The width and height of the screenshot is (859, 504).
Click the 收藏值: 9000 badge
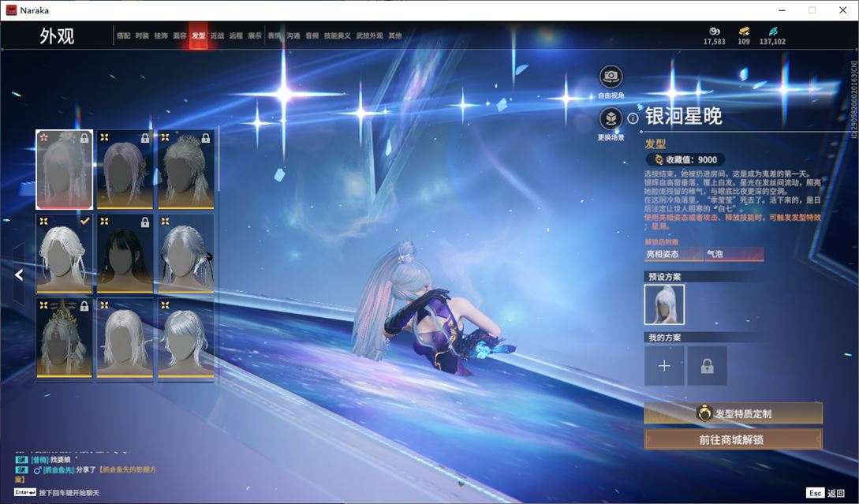coord(685,159)
